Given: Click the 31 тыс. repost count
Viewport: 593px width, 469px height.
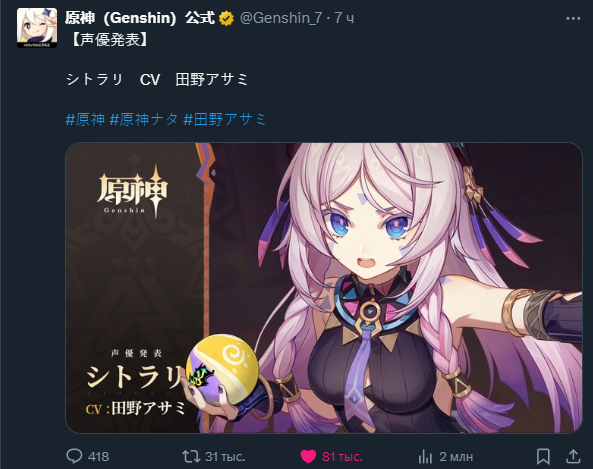Looking at the screenshot, I should (x=225, y=457).
